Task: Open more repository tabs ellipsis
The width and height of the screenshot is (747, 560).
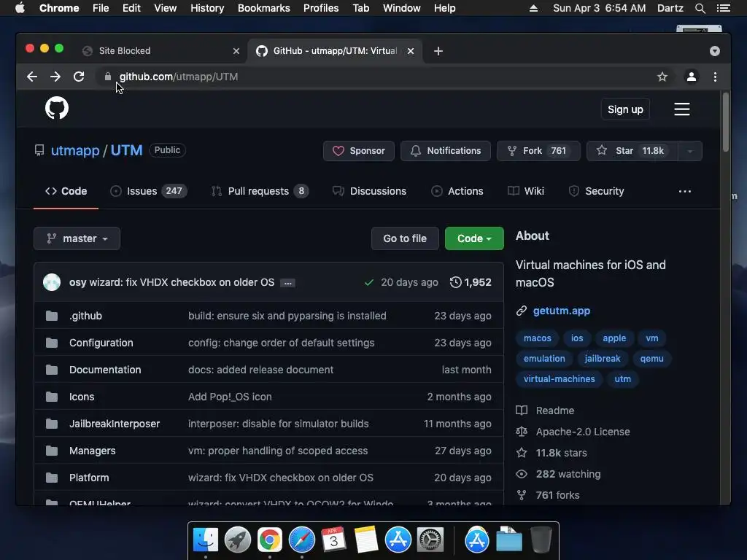Action: [x=684, y=191]
